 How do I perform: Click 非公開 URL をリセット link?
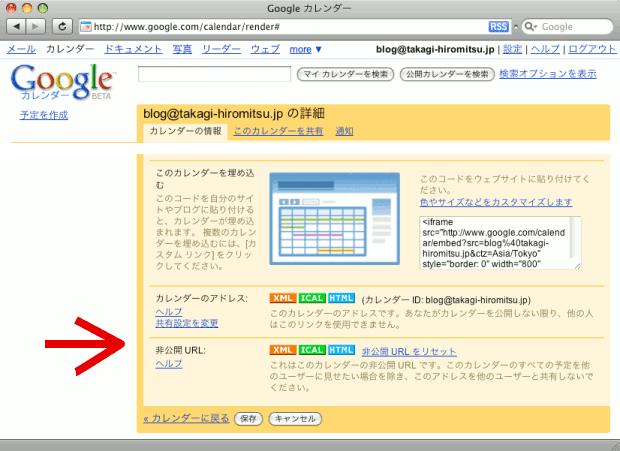pyautogui.click(x=409, y=351)
